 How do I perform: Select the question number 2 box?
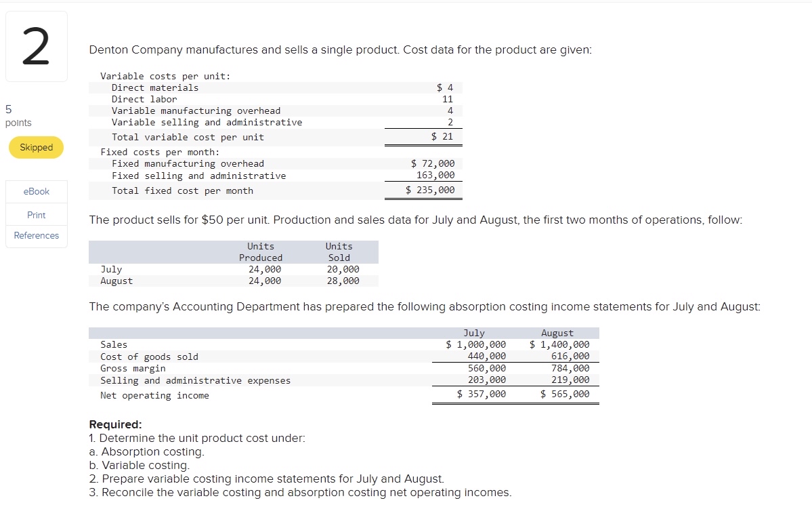tap(37, 47)
